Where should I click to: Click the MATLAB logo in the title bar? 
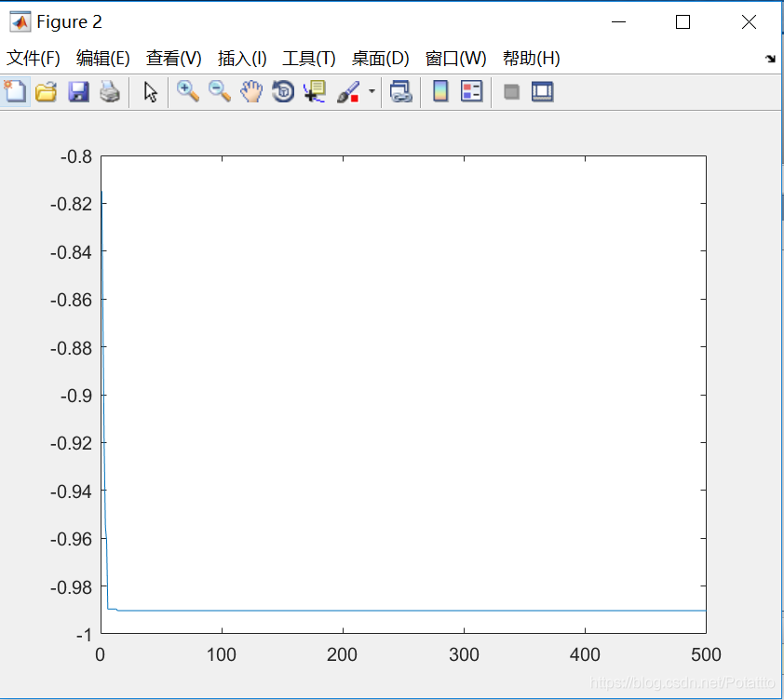[x=20, y=21]
